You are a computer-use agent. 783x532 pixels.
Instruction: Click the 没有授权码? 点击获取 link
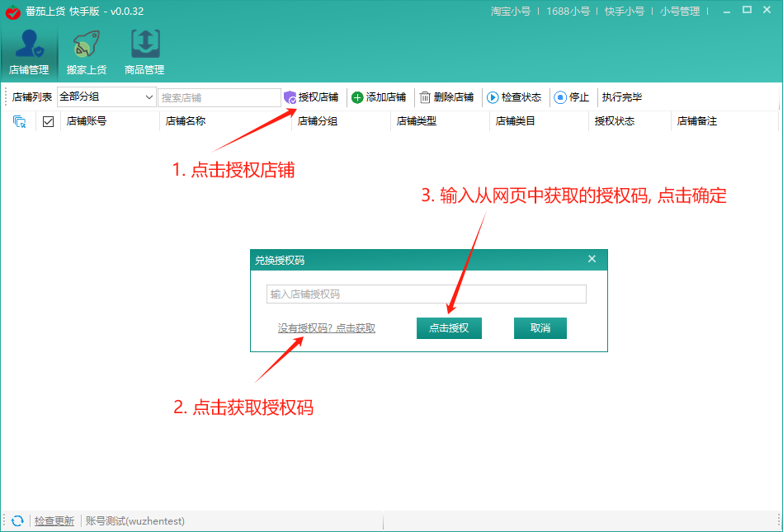(x=327, y=328)
